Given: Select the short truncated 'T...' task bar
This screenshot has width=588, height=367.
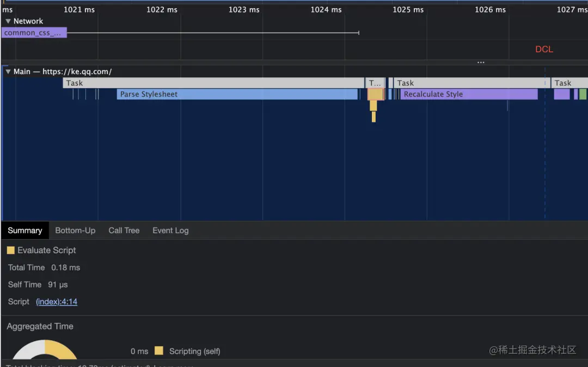Looking at the screenshot, I should tap(375, 83).
